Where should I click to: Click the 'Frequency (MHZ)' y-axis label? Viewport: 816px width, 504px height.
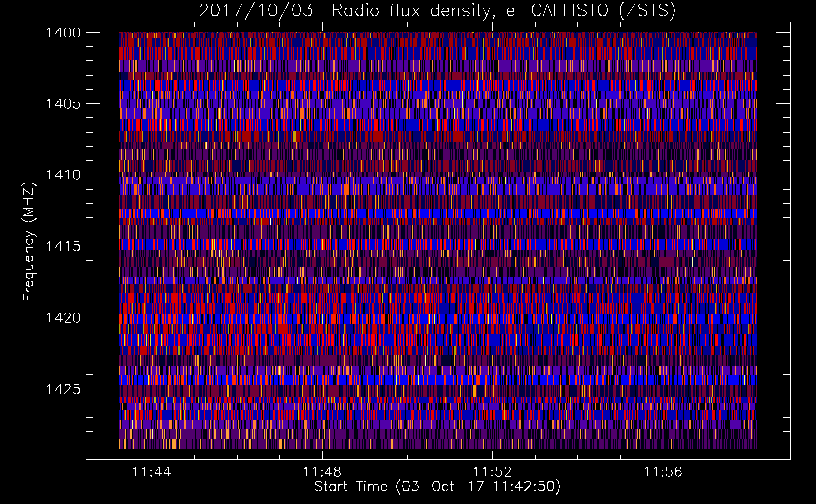pos(29,241)
